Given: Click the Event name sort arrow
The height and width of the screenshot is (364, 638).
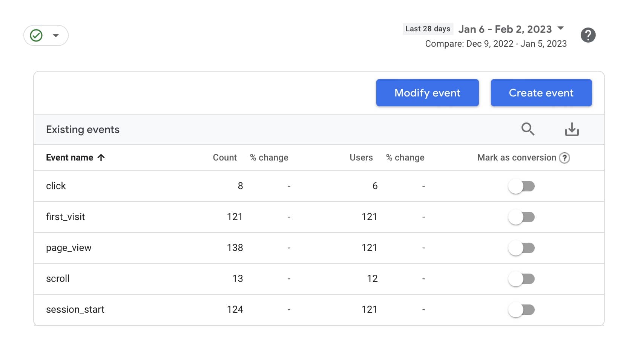Looking at the screenshot, I should (x=101, y=158).
